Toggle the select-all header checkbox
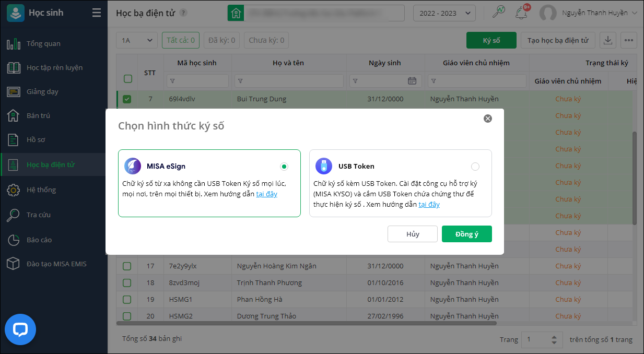Image resolution: width=644 pixels, height=354 pixels. (127, 79)
